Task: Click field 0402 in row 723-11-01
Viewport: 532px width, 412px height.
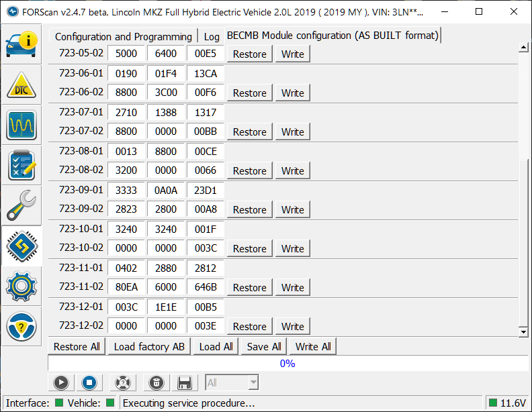Action: [x=126, y=268]
